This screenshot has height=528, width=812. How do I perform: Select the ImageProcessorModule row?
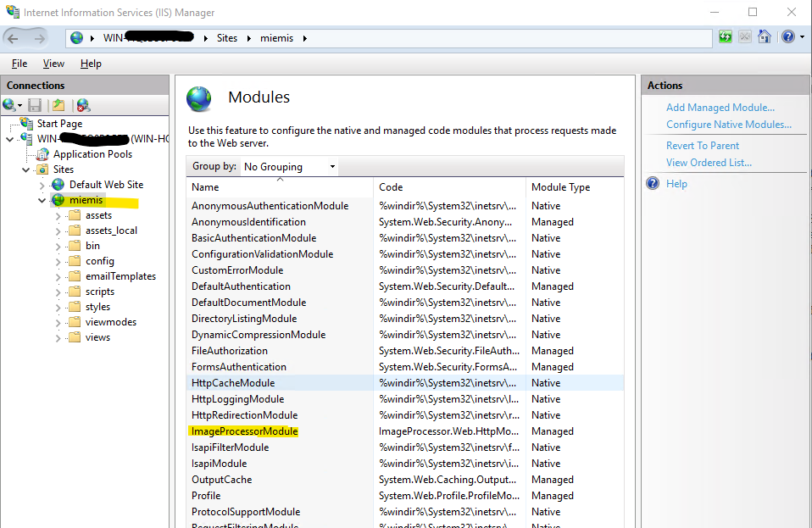pyautogui.click(x=245, y=431)
